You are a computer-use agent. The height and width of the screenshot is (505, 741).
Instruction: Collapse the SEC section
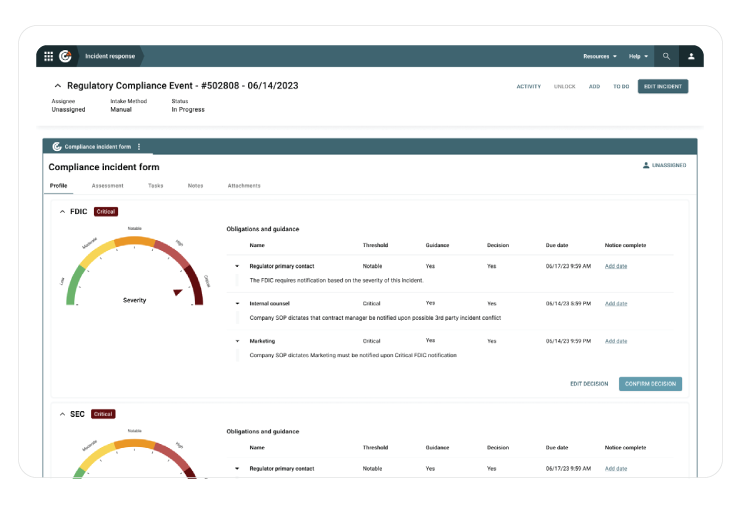[x=61, y=414]
